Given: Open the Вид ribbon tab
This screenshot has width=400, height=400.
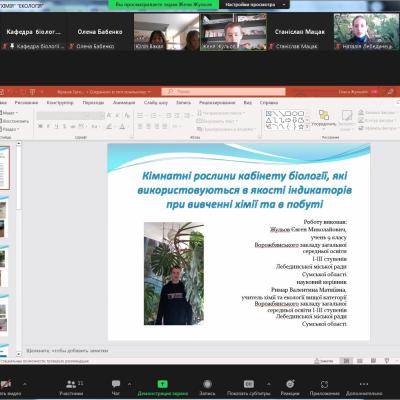Looking at the screenshot, I should click(x=248, y=103).
